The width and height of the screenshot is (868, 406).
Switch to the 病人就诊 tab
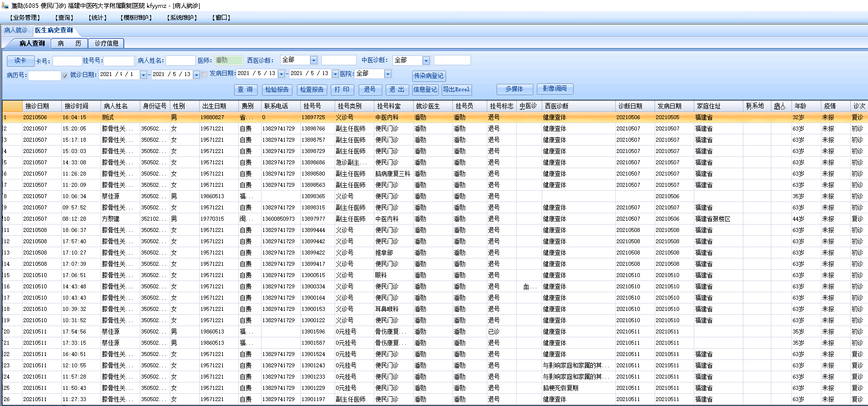pos(16,30)
